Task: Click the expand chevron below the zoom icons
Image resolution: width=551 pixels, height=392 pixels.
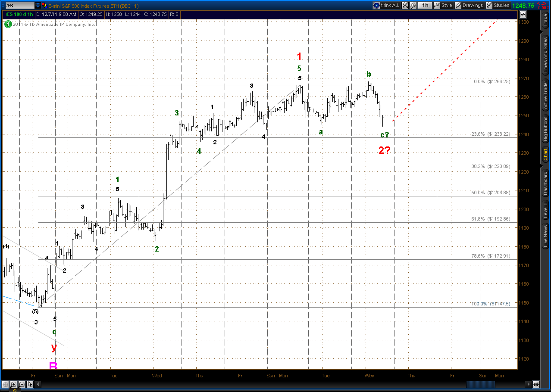Action: [15, 390]
